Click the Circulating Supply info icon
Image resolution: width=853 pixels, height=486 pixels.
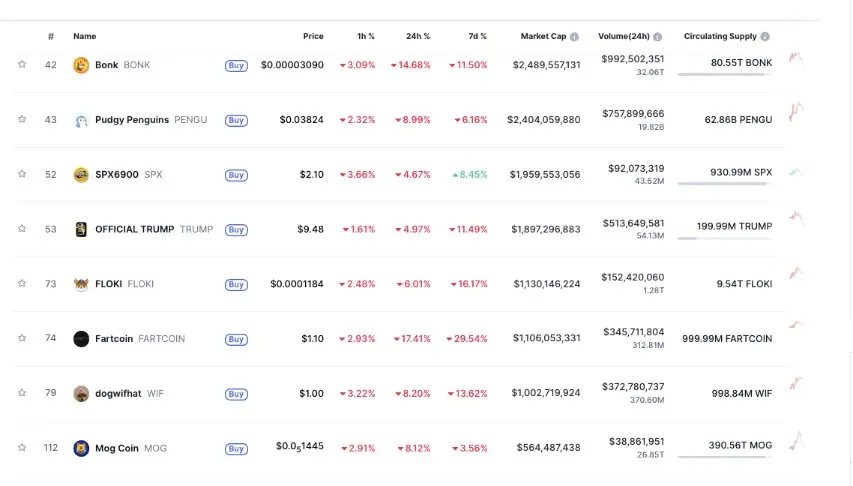765,37
